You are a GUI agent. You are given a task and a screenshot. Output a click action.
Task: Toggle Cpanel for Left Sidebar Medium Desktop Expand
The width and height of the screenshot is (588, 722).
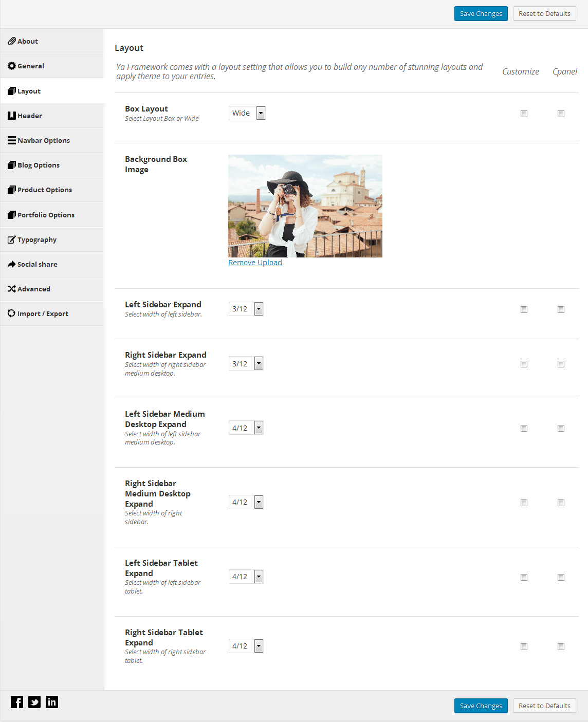561,429
